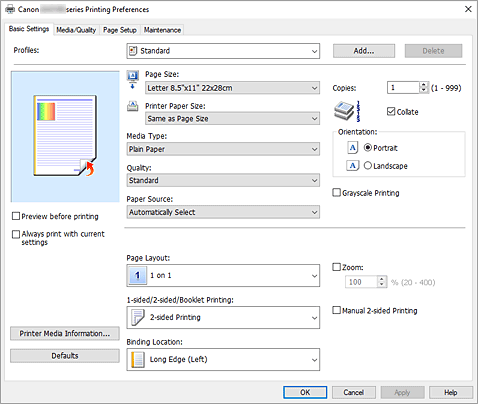Click the Printer Paper Size printer icon
Image resolution: width=478 pixels, height=404 pixels.
pyautogui.click(x=133, y=106)
